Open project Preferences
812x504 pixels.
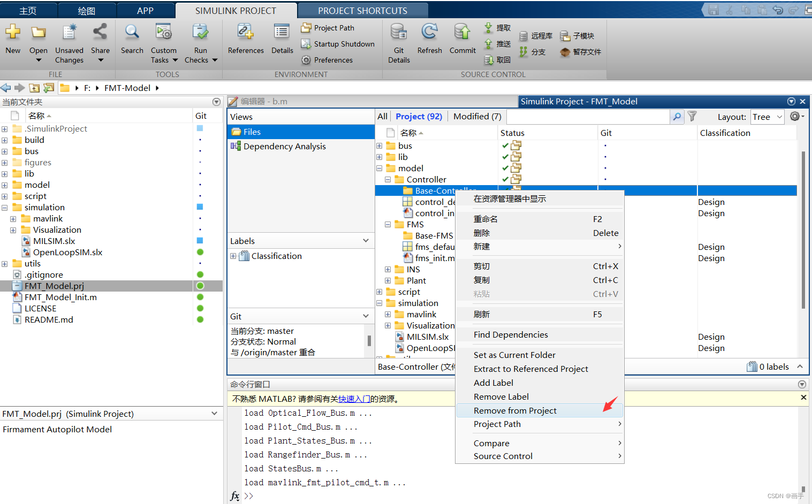click(x=327, y=60)
